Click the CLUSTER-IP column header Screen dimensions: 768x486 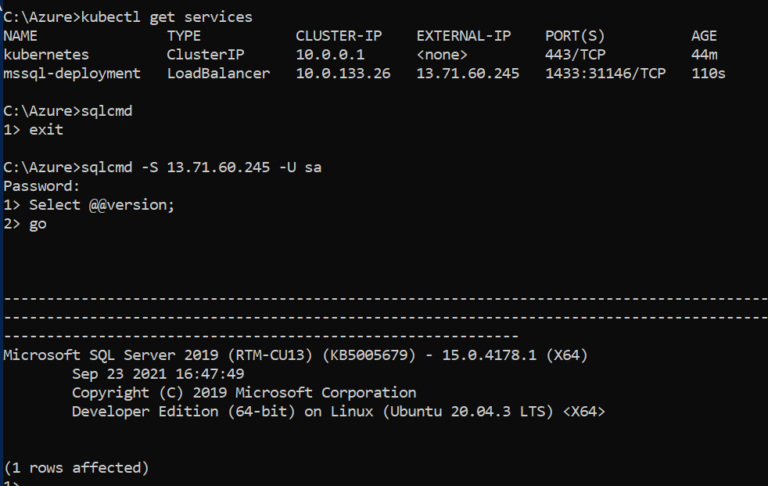pyautogui.click(x=338, y=36)
